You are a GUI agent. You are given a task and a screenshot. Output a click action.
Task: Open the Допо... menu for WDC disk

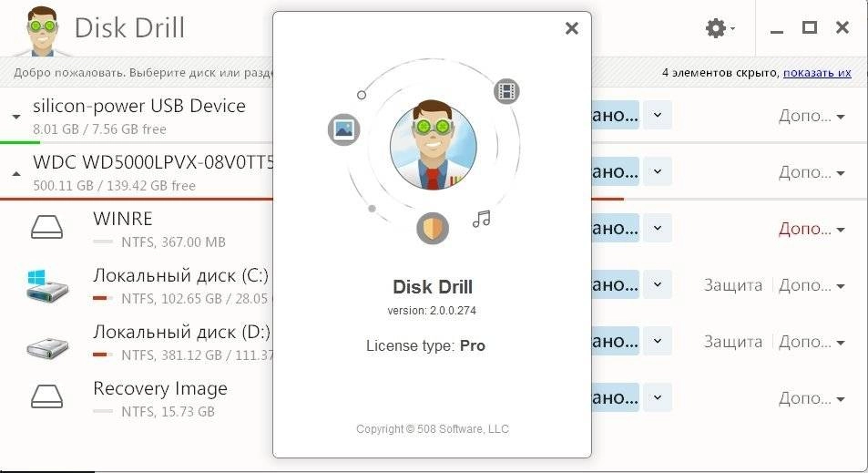click(812, 172)
